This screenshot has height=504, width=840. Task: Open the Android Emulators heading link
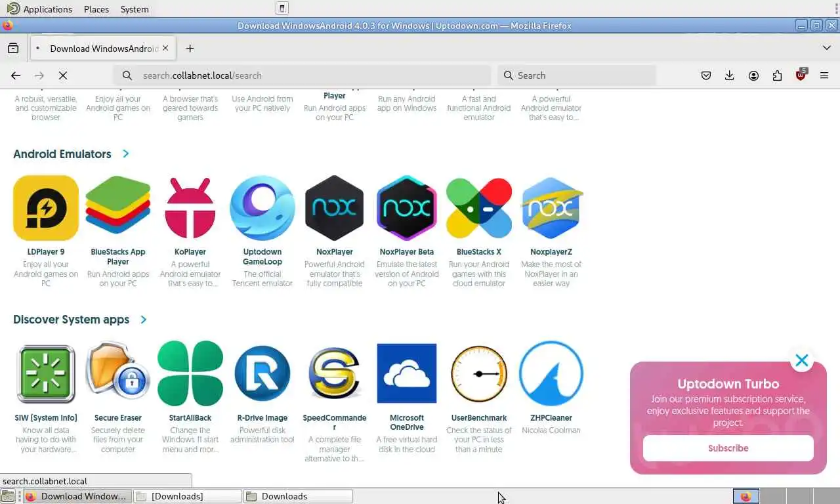coord(62,154)
